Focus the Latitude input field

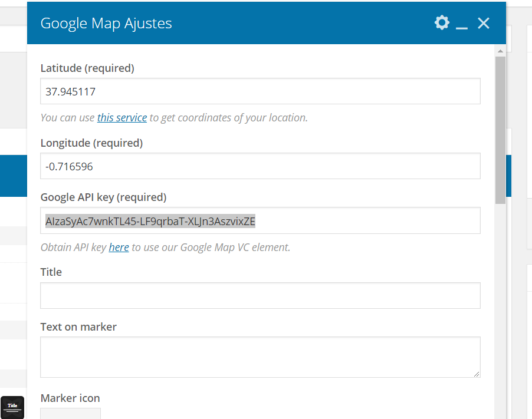point(260,91)
